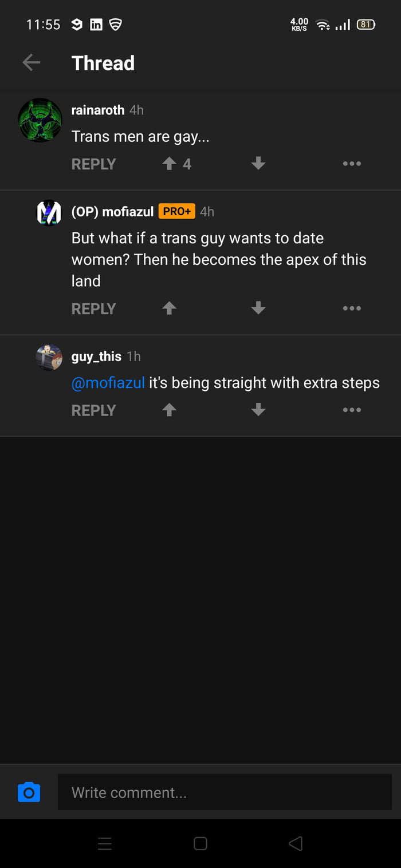The height and width of the screenshot is (868, 401).
Task: Reply to guy_this's comment
Action: 93,410
